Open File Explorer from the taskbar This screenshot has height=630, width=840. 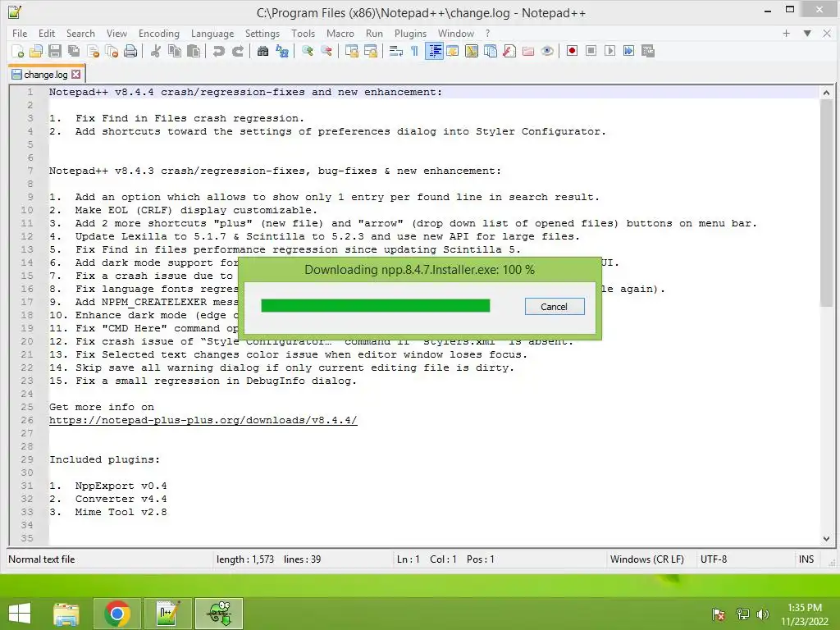tap(66, 614)
